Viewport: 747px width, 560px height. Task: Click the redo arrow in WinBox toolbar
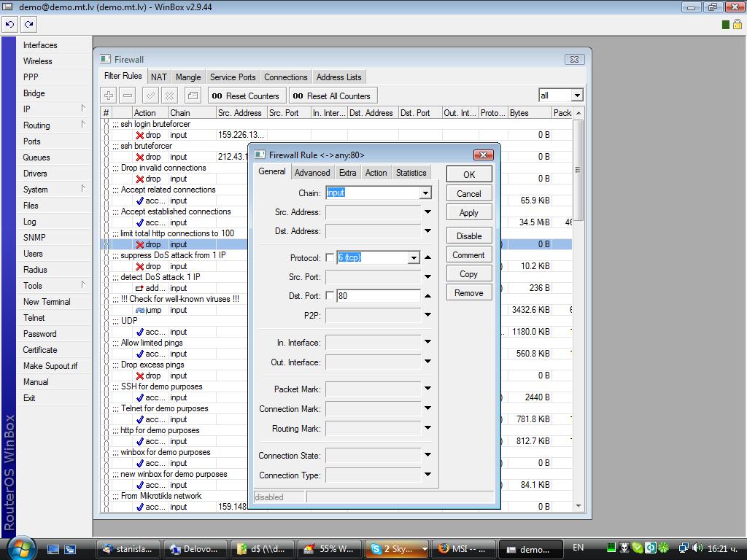pyautogui.click(x=28, y=24)
